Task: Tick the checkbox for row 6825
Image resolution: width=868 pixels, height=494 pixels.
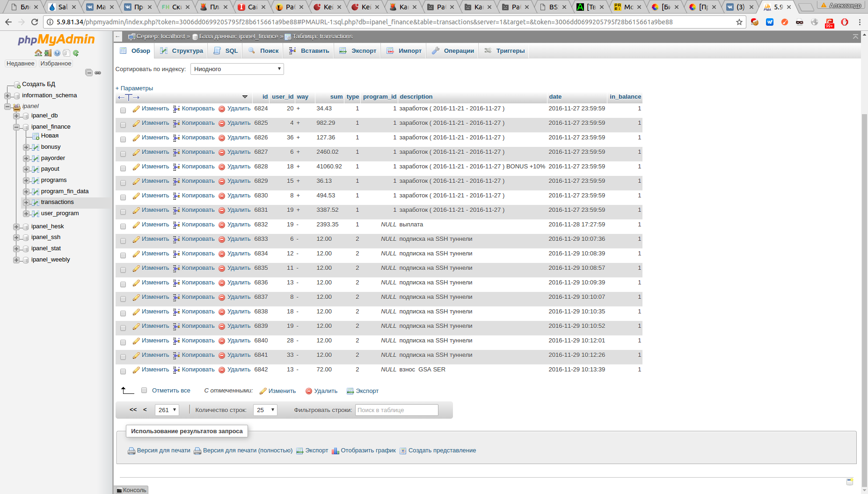Action: (x=123, y=125)
